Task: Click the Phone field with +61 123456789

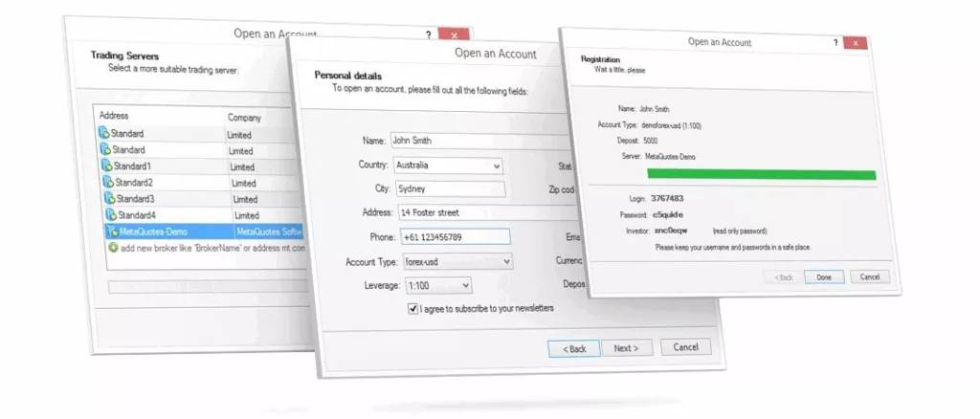Action: point(455,237)
